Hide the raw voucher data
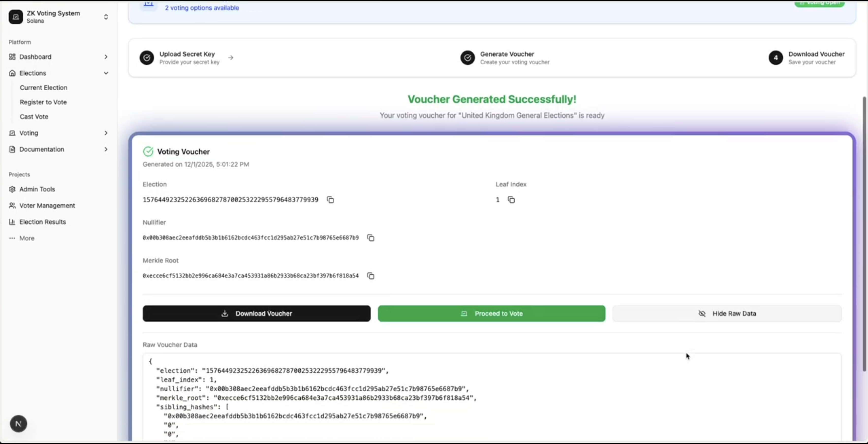This screenshot has height=444, width=868. click(727, 314)
